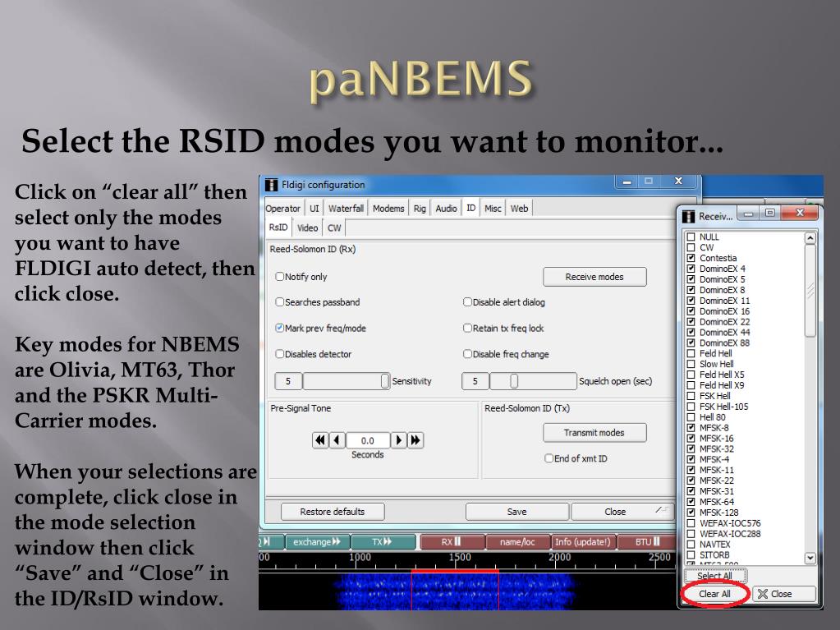Click Save in configuration window
Screen dimensions: 840x630
click(x=517, y=512)
